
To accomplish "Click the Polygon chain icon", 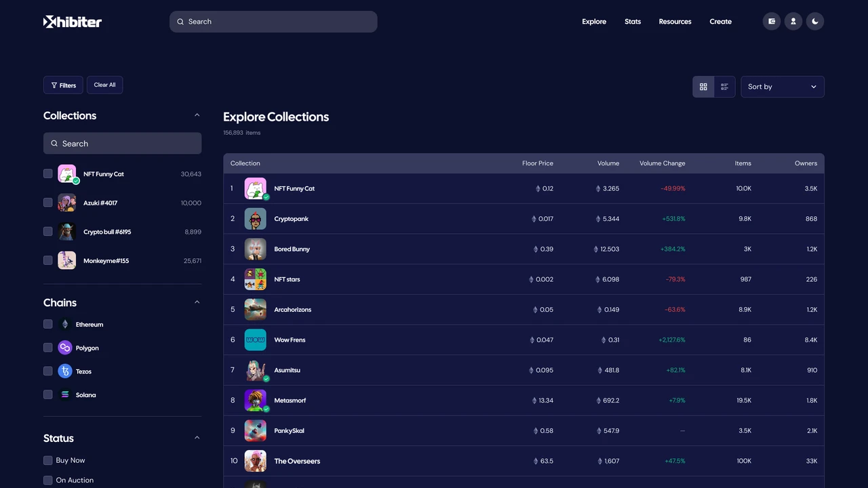I will pyautogui.click(x=65, y=348).
